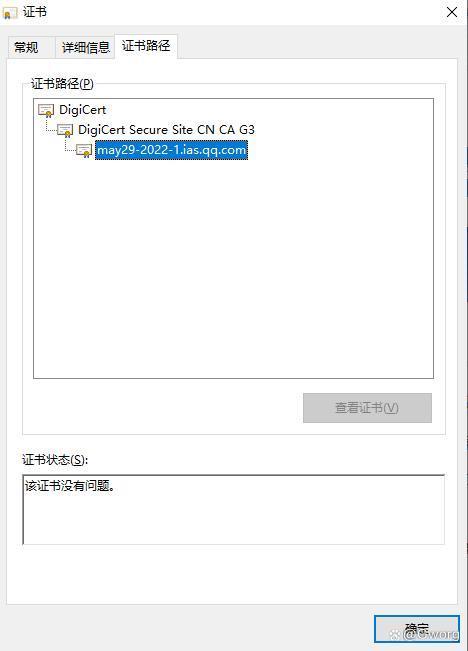Select the DigiCert root tree entry
This screenshot has width=468, height=651.
pos(83,110)
